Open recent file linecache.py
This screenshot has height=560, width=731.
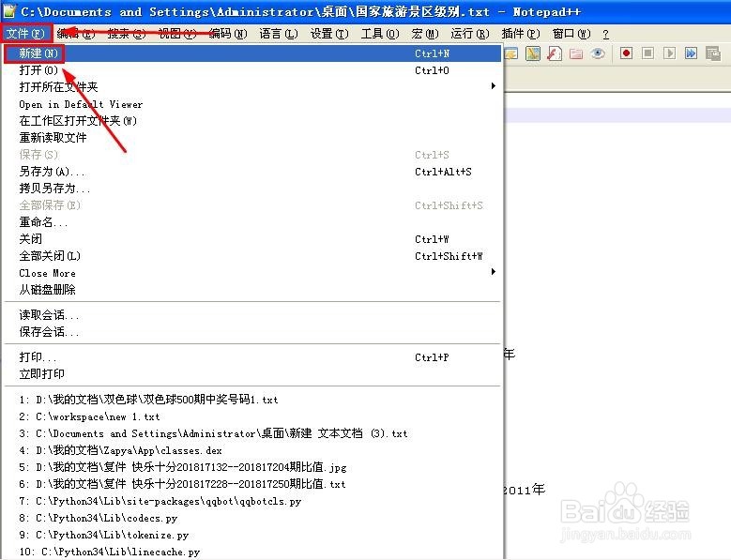tap(252, 552)
